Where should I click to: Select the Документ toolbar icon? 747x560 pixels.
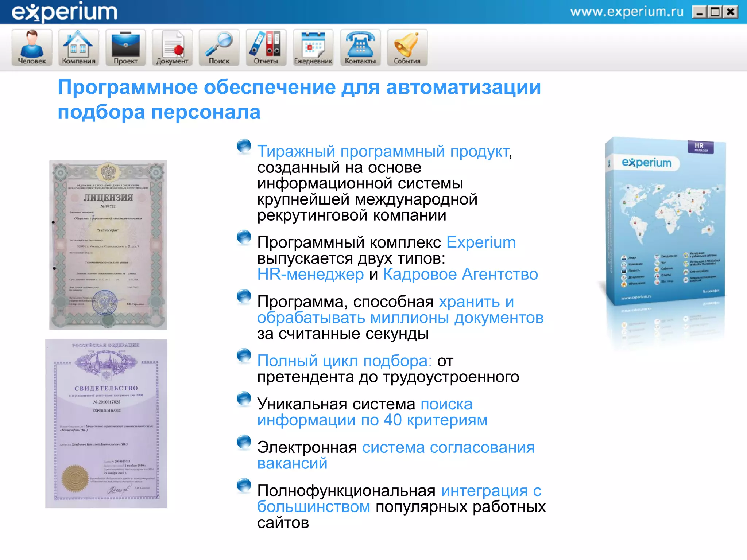click(x=172, y=47)
